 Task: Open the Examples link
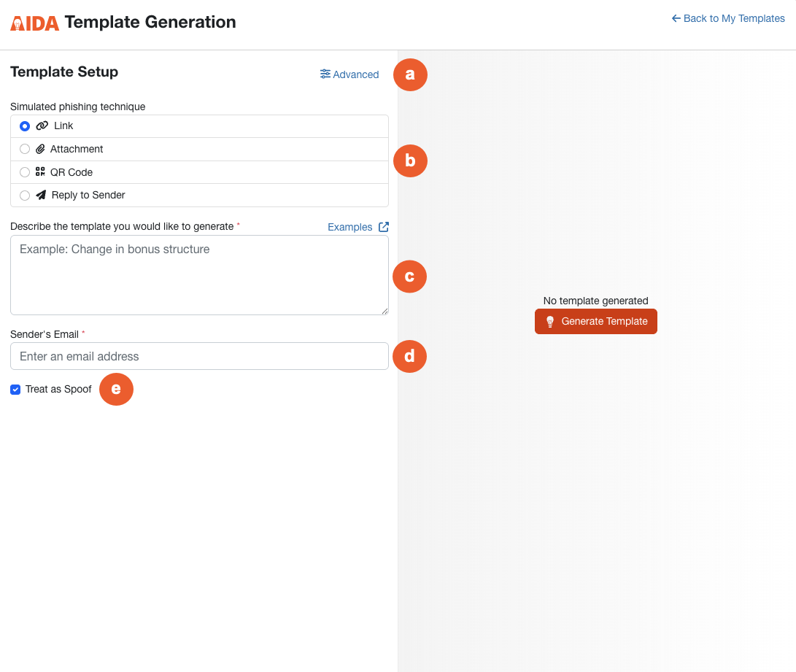350,226
